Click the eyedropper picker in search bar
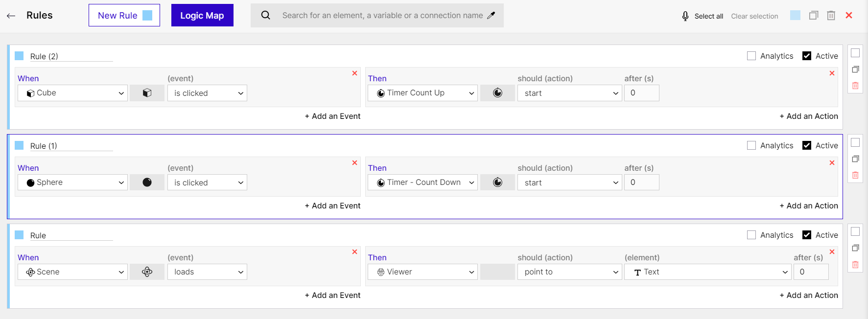The image size is (868, 319). 491,15
